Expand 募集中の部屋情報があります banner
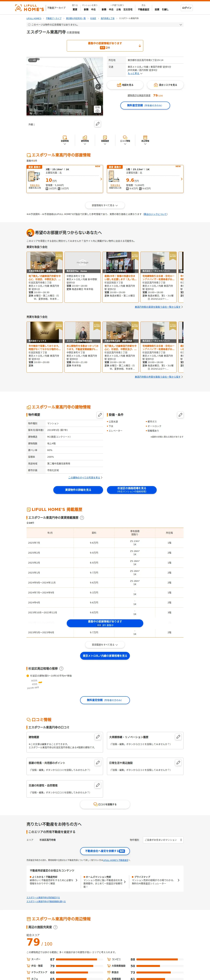Screen dimensions: 210x980 [105, 46]
